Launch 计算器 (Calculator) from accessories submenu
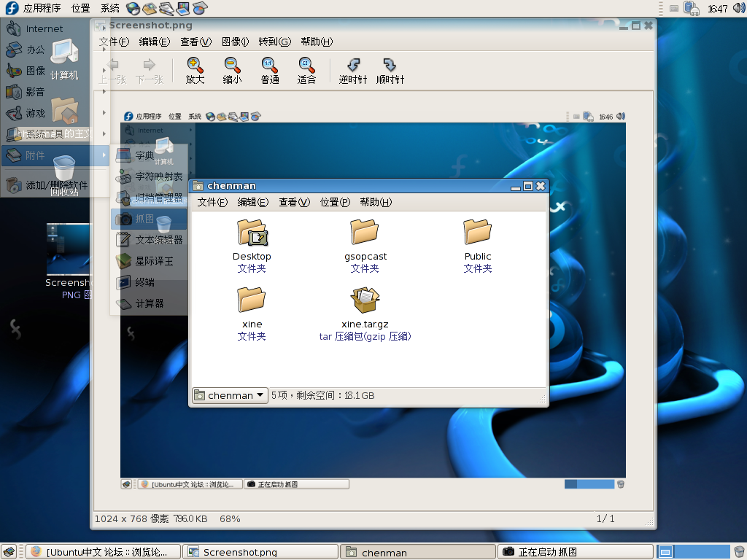 [149, 303]
